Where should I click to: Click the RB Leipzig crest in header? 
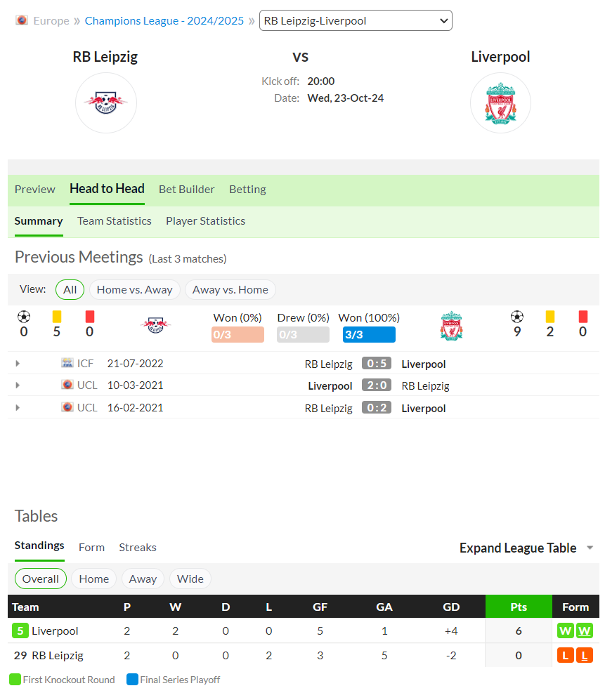coord(106,103)
